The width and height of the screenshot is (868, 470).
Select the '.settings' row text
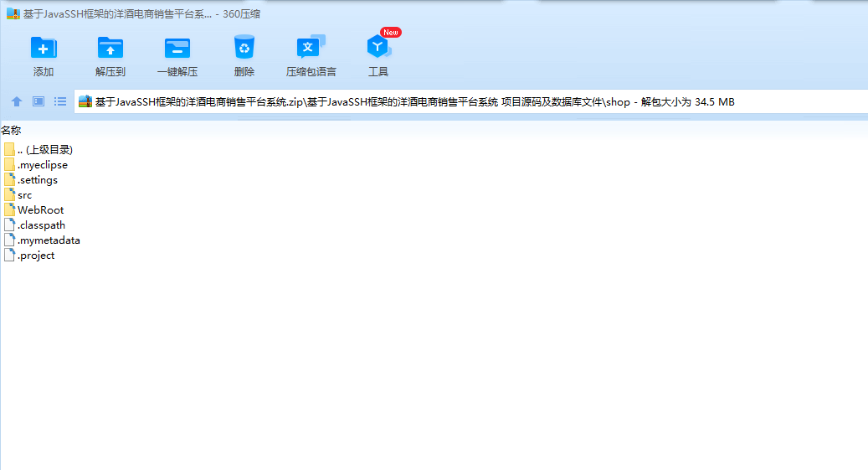point(38,179)
